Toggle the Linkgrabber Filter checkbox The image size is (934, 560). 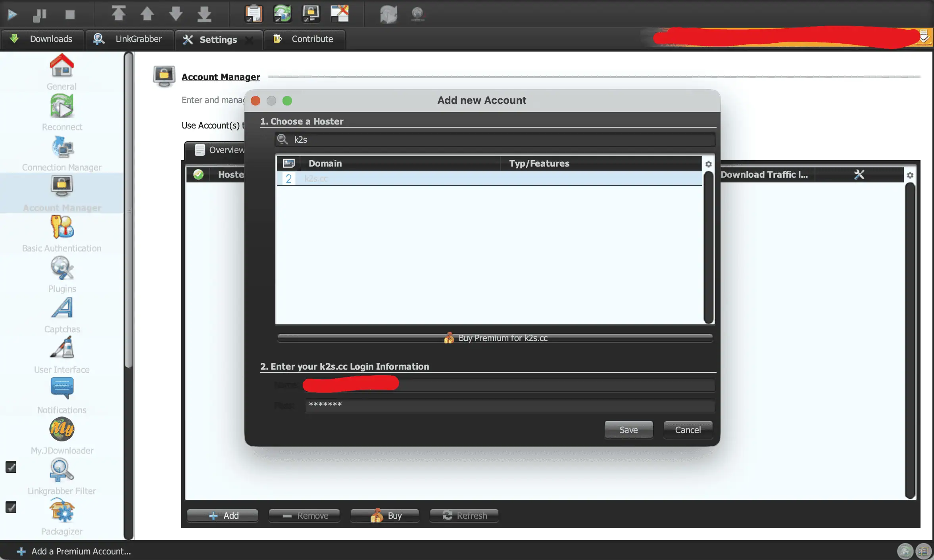pos(11,467)
